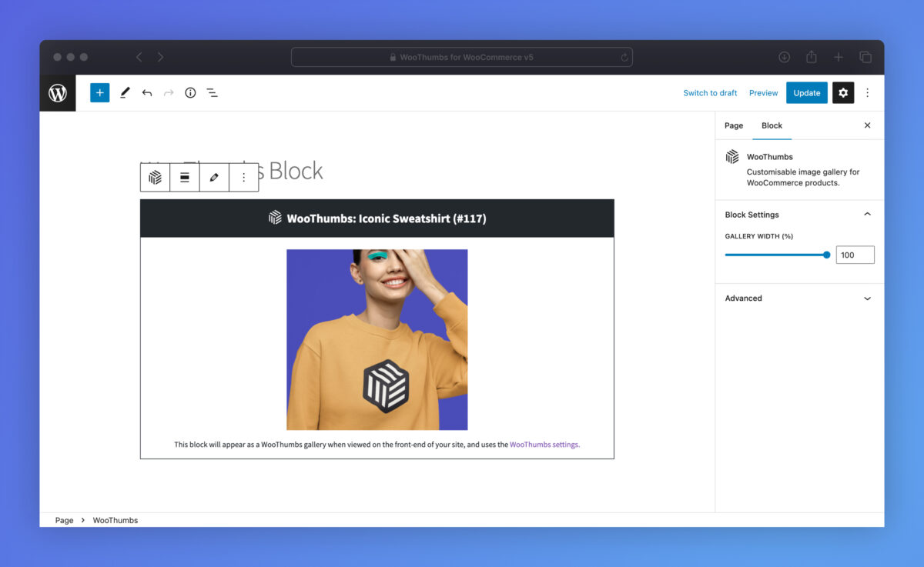Select the Tools pencil icon

(125, 93)
